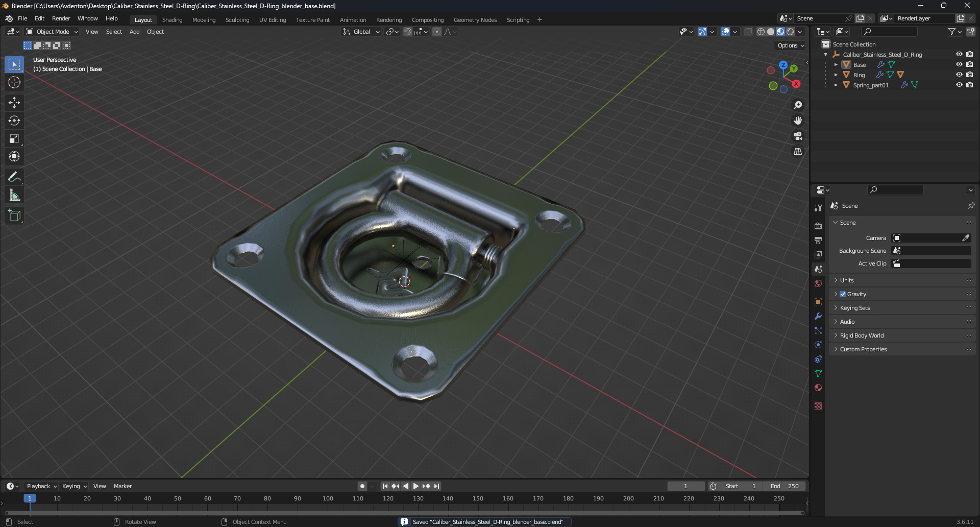
Task: Open the Render properties tab
Action: [x=818, y=226]
